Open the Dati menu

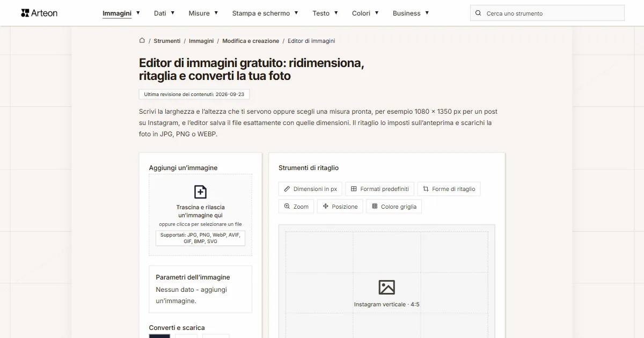point(160,13)
